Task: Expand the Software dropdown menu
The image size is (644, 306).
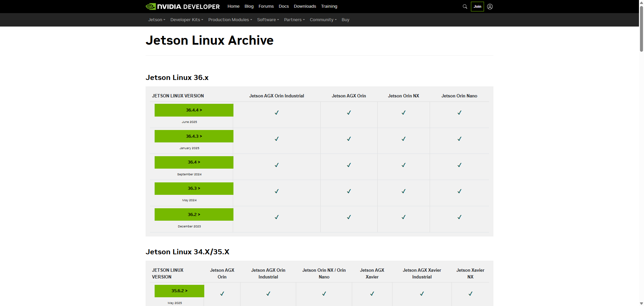Action: coord(268,20)
